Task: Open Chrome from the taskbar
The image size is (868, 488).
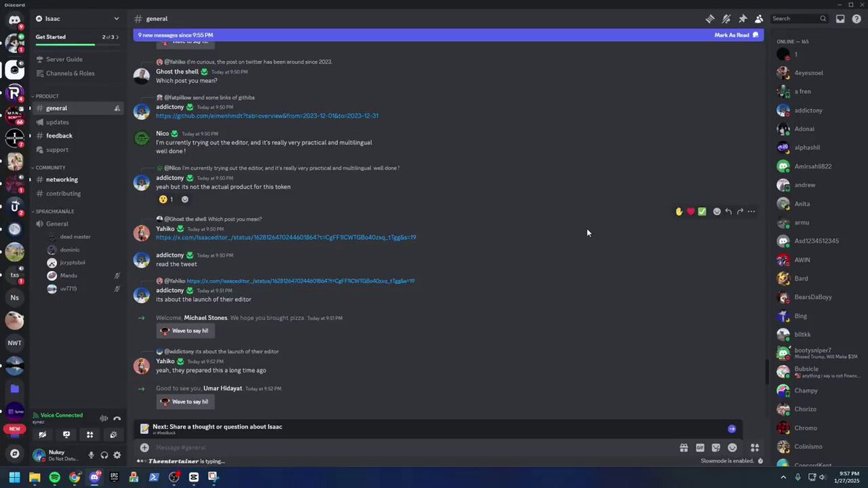Action: (75, 477)
